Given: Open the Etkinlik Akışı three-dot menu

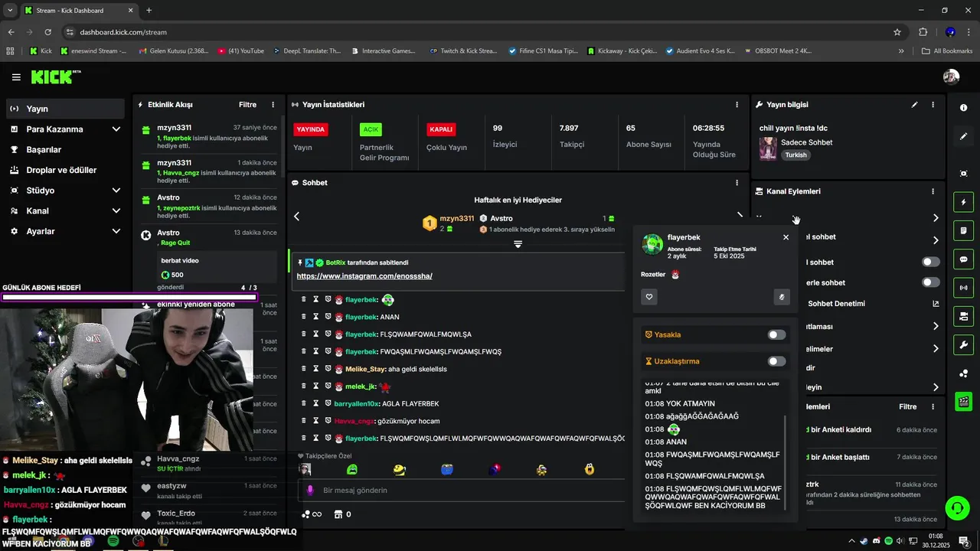Looking at the screenshot, I should click(x=273, y=105).
